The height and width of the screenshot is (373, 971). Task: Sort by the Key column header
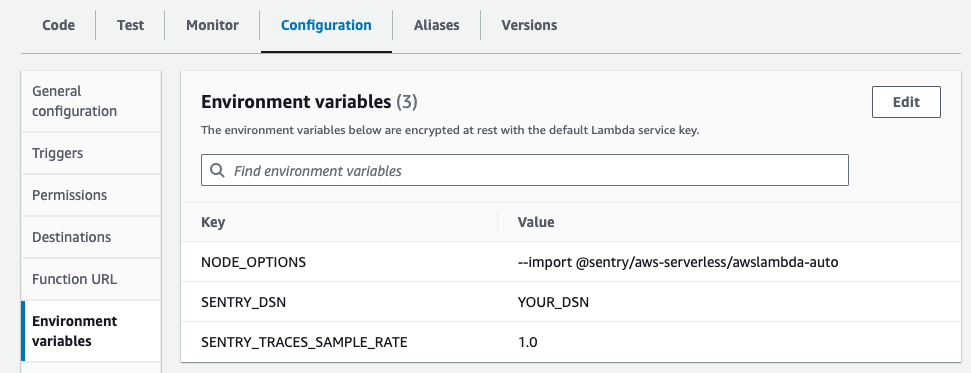tap(213, 222)
